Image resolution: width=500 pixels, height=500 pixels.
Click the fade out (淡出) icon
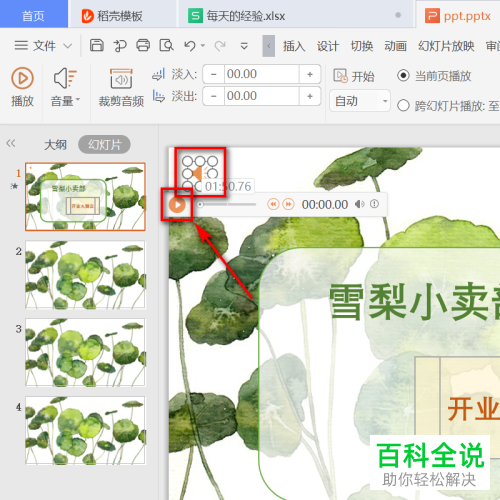[x=158, y=96]
